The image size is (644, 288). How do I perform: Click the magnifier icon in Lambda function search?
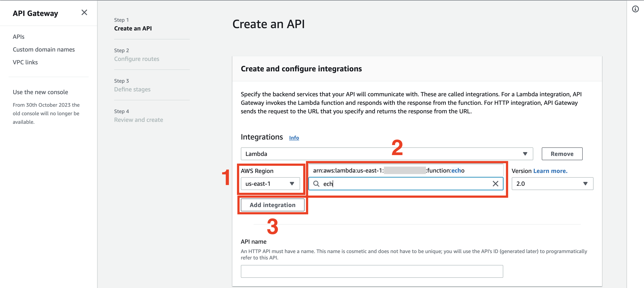click(316, 184)
